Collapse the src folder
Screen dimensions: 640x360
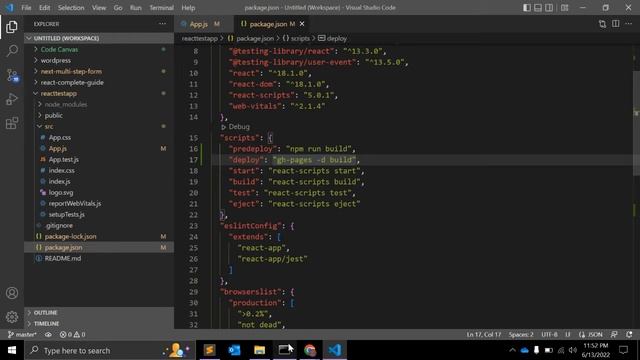[49, 127]
